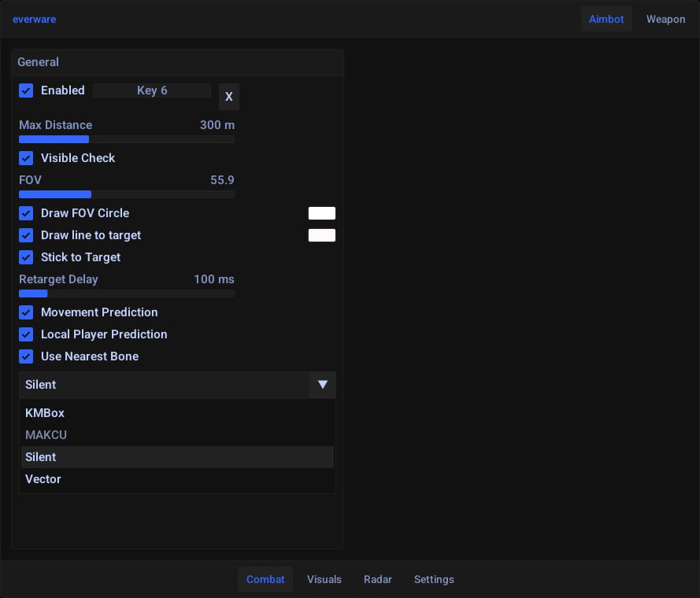Screen dimensions: 700x598
Task: Click the Key 6 keybind button
Action: 152,90
